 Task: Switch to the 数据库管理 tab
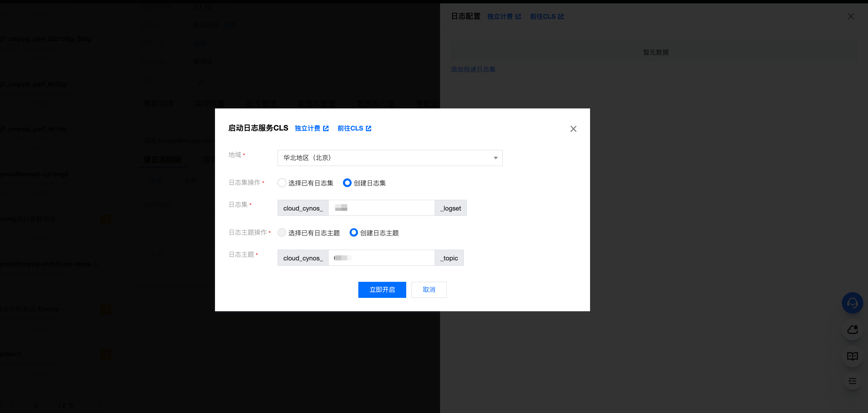(x=316, y=103)
